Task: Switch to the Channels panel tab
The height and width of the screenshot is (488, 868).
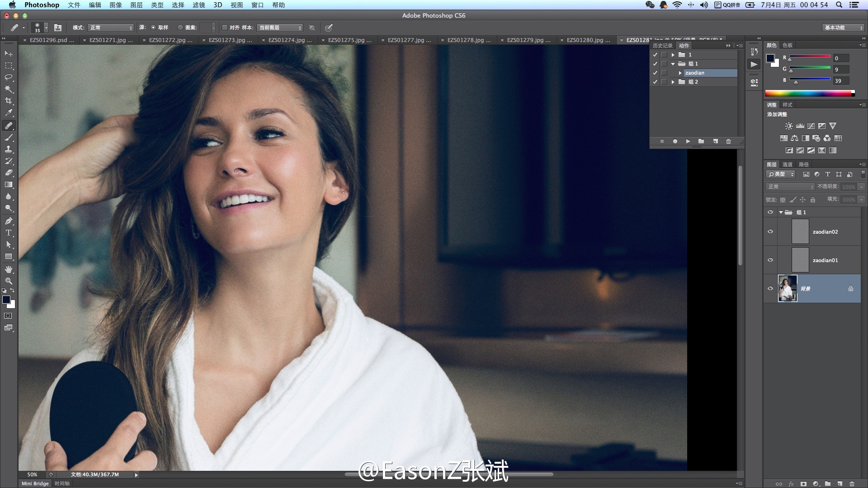Action: 788,164
